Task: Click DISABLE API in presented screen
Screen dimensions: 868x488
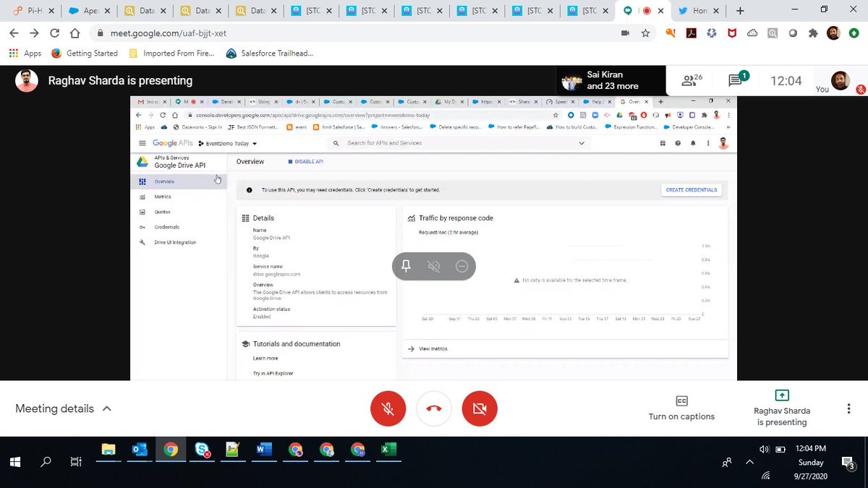Action: coord(305,162)
